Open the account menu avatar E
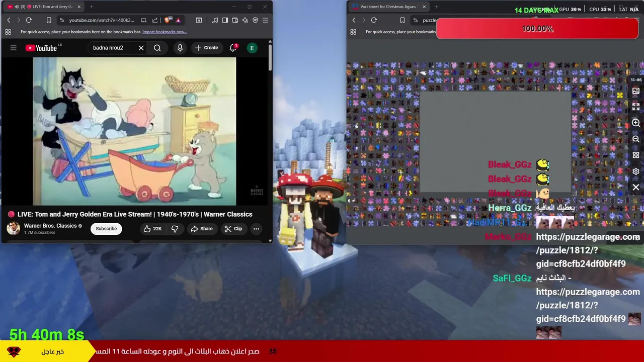 (252, 48)
